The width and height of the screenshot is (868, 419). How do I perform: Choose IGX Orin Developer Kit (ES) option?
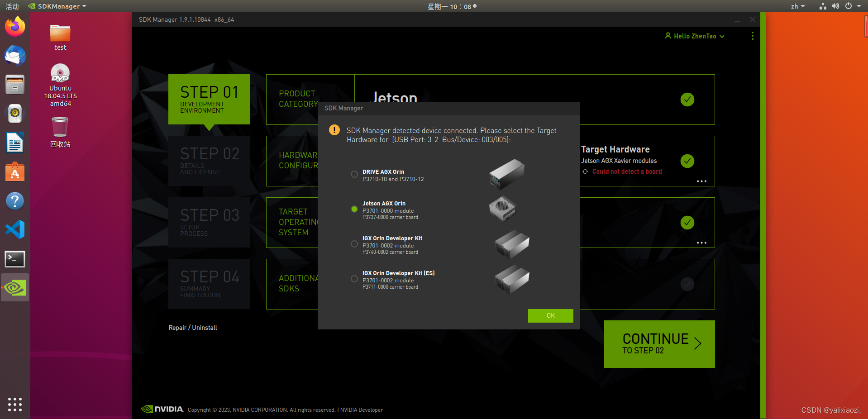tap(354, 279)
